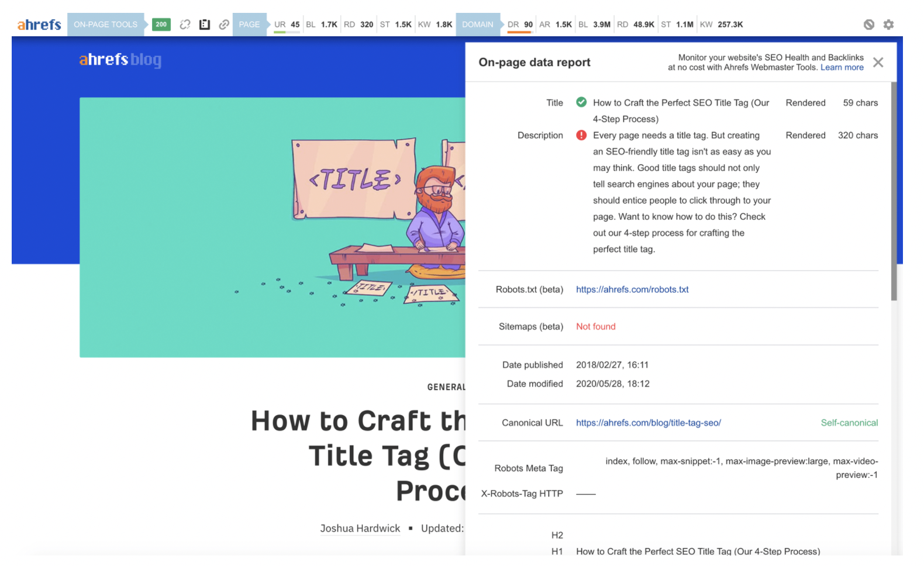Click the page RD 320 metric
Screen dimensions: 924x566
coord(358,25)
